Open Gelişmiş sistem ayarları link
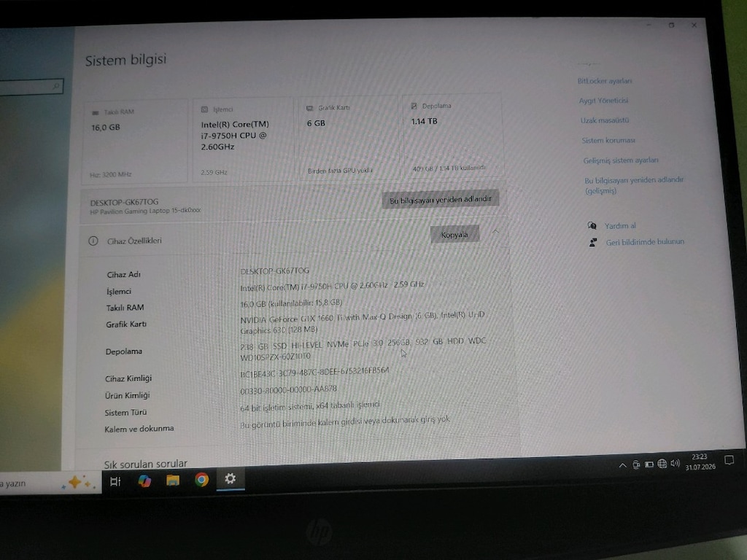The image size is (747, 560). (x=621, y=160)
